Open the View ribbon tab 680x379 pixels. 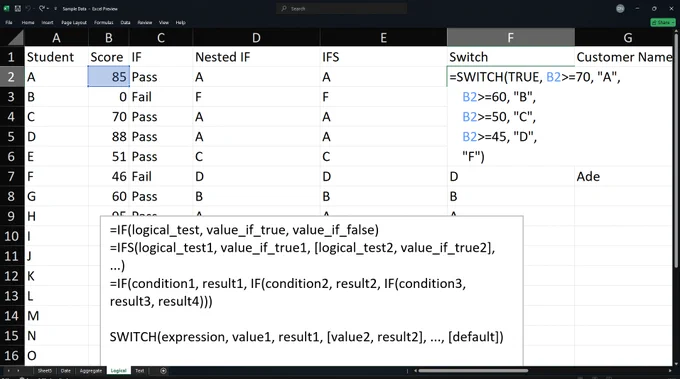(163, 23)
